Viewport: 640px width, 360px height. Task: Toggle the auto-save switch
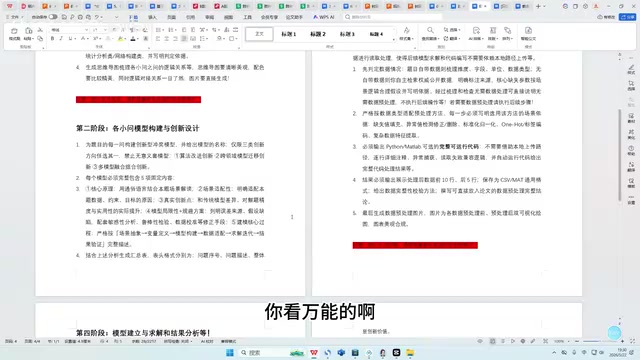coord(53,17)
